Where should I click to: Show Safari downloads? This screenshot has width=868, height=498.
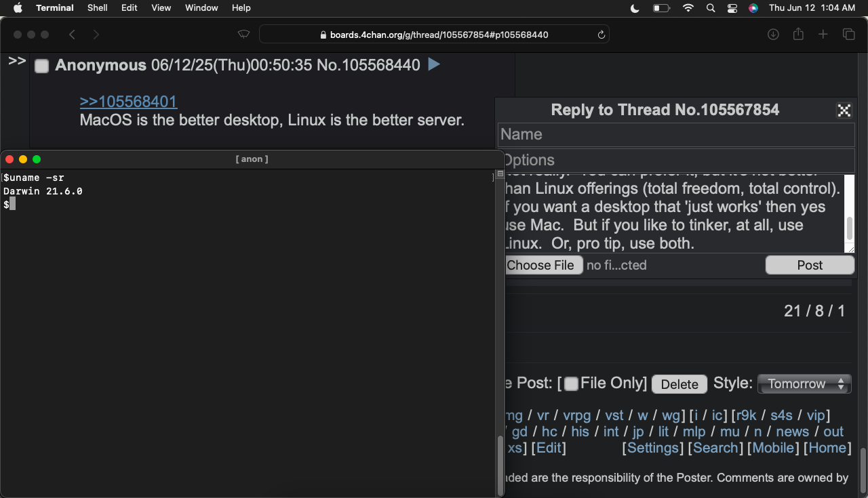pos(773,35)
